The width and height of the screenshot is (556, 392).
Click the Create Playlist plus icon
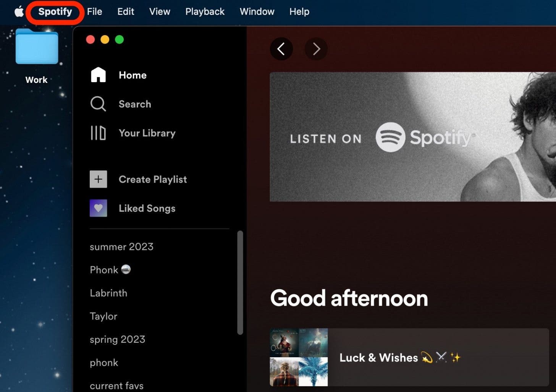pos(98,179)
